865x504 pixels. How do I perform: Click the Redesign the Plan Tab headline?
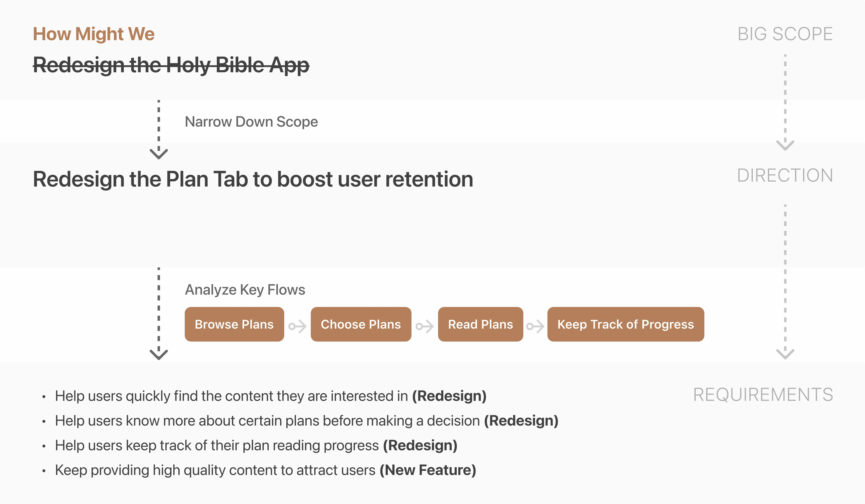253,179
